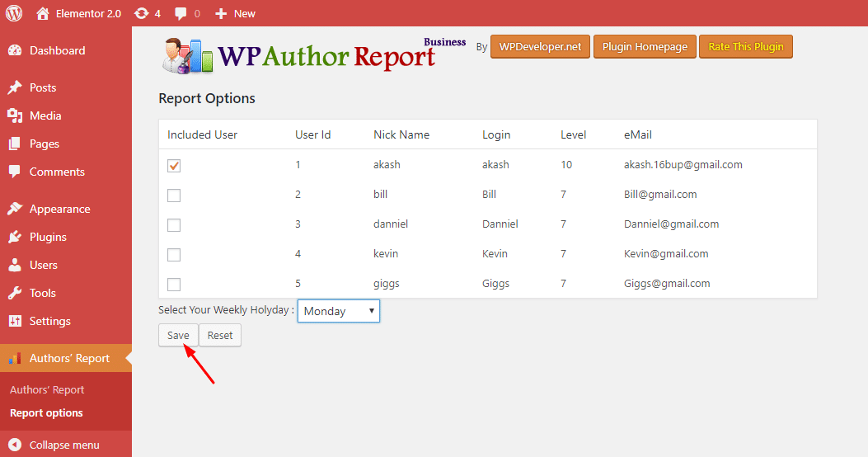Viewport: 868px width, 457px height.
Task: Click the Rate This Plugin button
Action: click(x=746, y=46)
